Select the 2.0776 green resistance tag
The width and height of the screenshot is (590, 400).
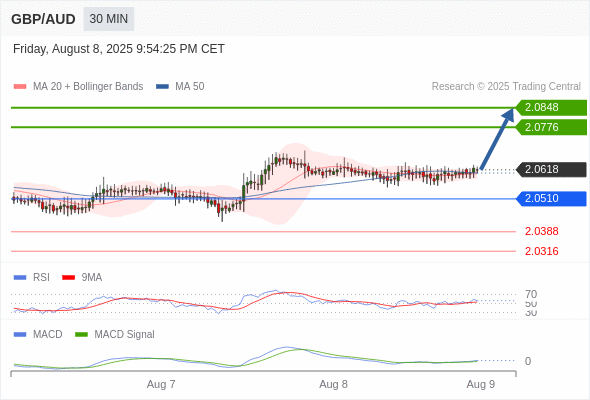tap(551, 127)
